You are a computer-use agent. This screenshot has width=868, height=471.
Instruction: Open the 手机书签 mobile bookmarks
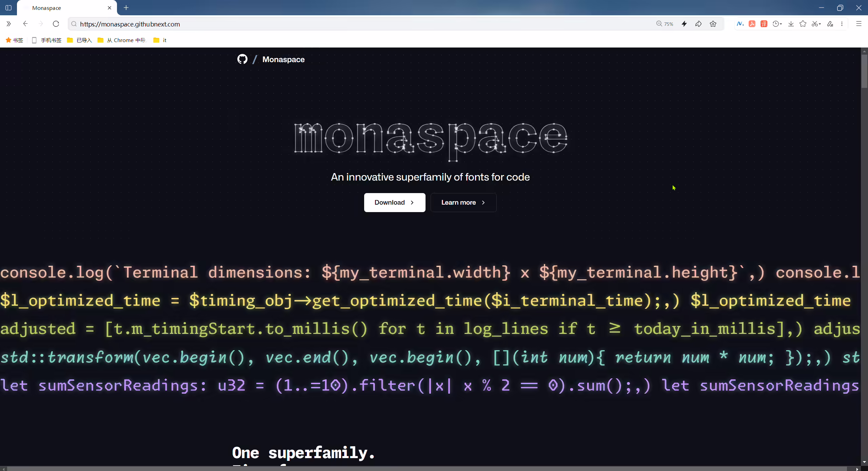[47, 40]
